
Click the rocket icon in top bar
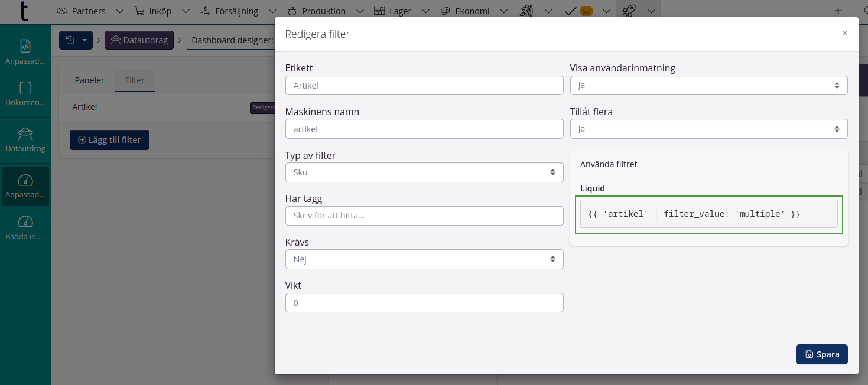pyautogui.click(x=629, y=11)
